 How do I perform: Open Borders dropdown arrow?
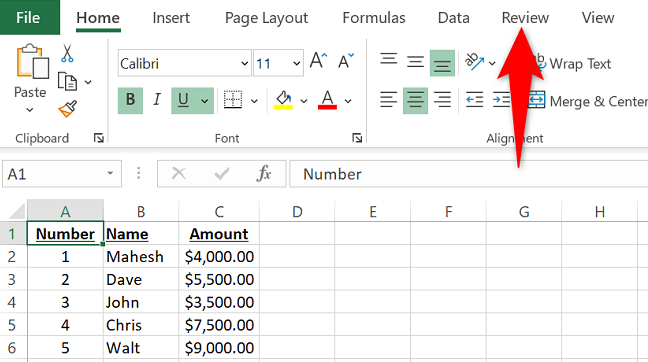[x=254, y=101]
